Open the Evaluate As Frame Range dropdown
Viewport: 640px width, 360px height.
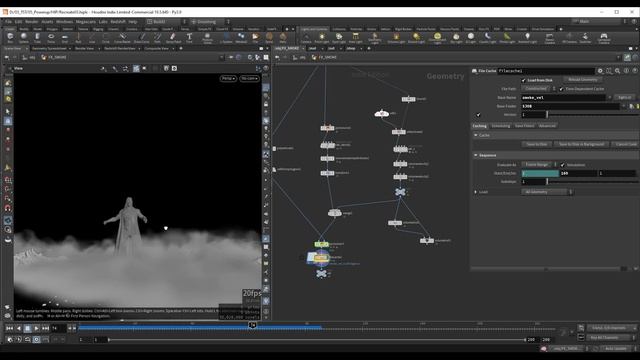tap(539, 164)
